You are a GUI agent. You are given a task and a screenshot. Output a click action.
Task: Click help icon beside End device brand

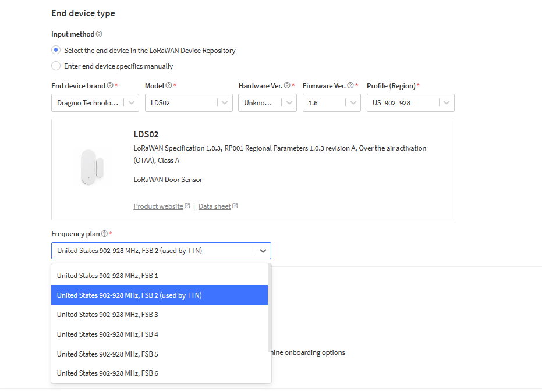click(x=110, y=85)
